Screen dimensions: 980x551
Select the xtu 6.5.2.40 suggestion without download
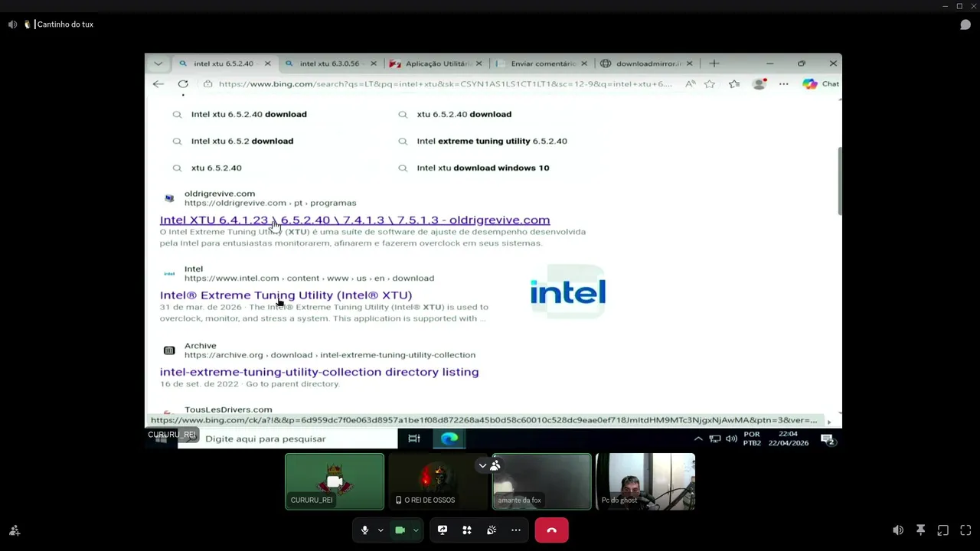[x=216, y=168]
